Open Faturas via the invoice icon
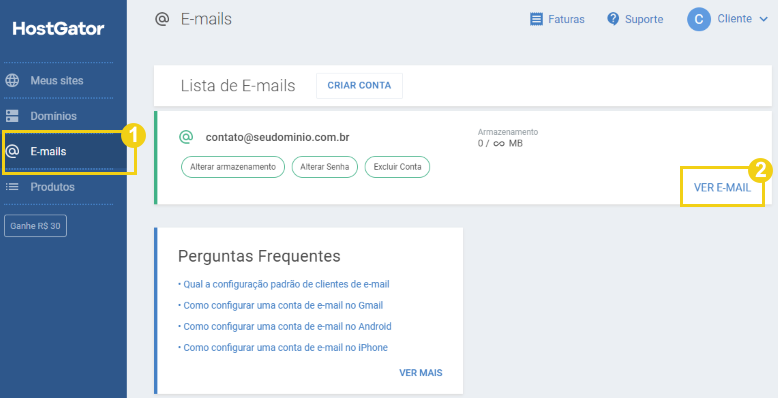 click(x=536, y=19)
